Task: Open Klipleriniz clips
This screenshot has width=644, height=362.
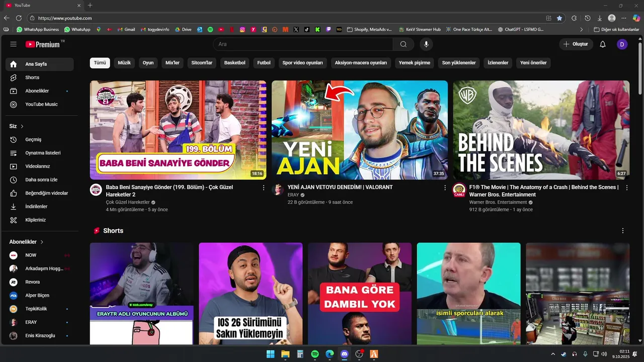Action: (40, 220)
